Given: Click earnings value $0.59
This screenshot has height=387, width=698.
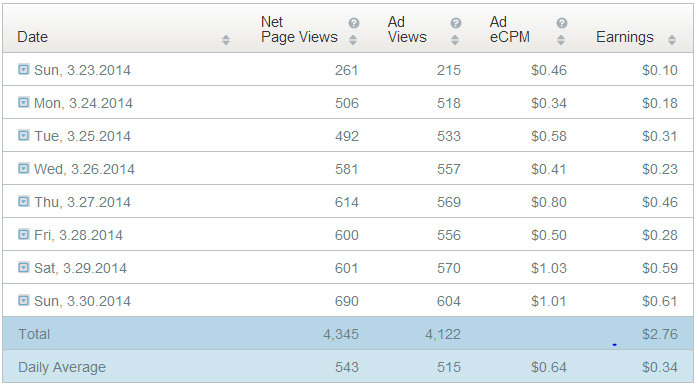Looking at the screenshot, I should 660,268.
